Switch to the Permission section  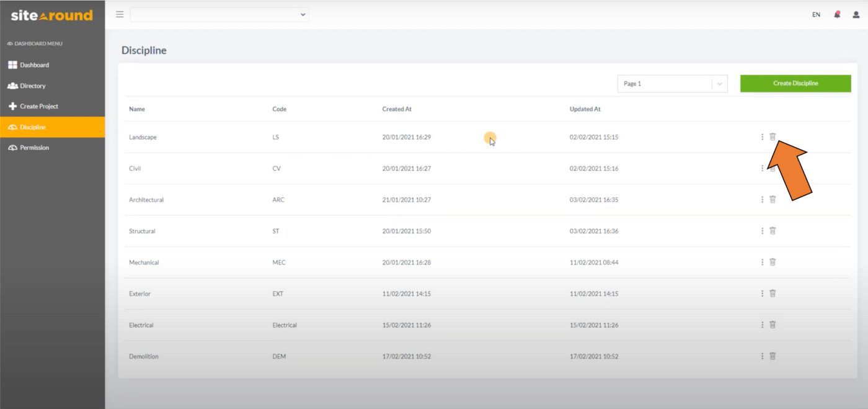coord(34,147)
